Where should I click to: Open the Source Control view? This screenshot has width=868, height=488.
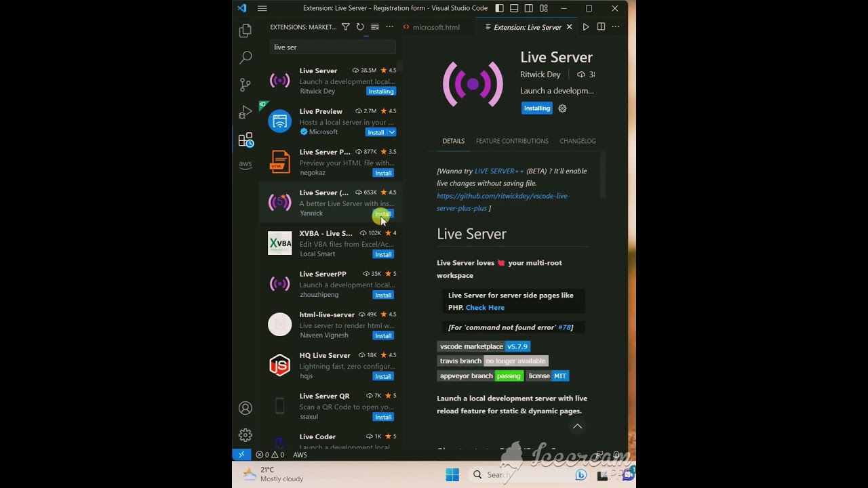(245, 85)
